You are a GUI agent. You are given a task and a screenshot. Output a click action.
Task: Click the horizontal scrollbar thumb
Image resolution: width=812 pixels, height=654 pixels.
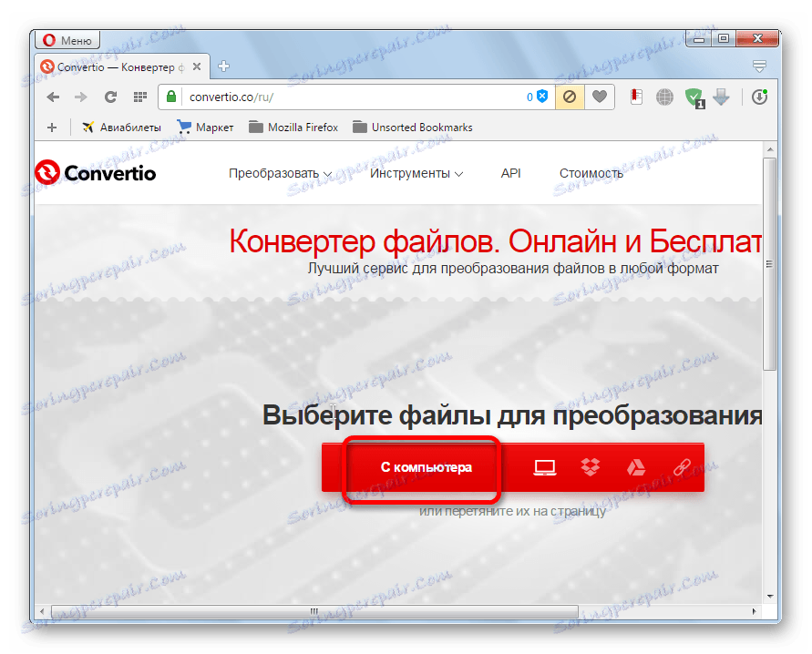pos(314,611)
